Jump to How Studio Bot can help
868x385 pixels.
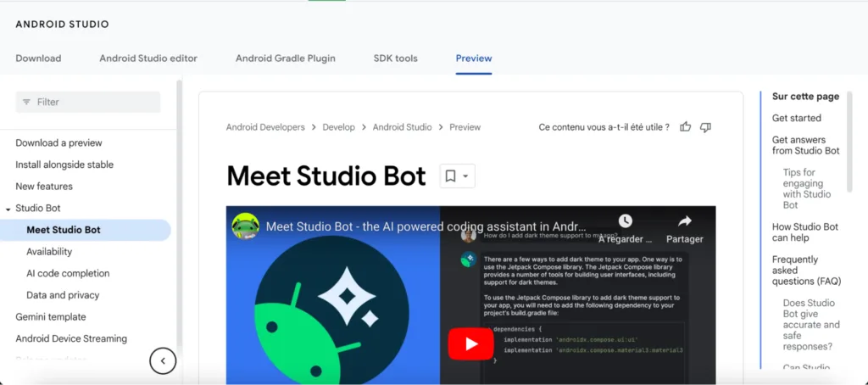point(805,232)
